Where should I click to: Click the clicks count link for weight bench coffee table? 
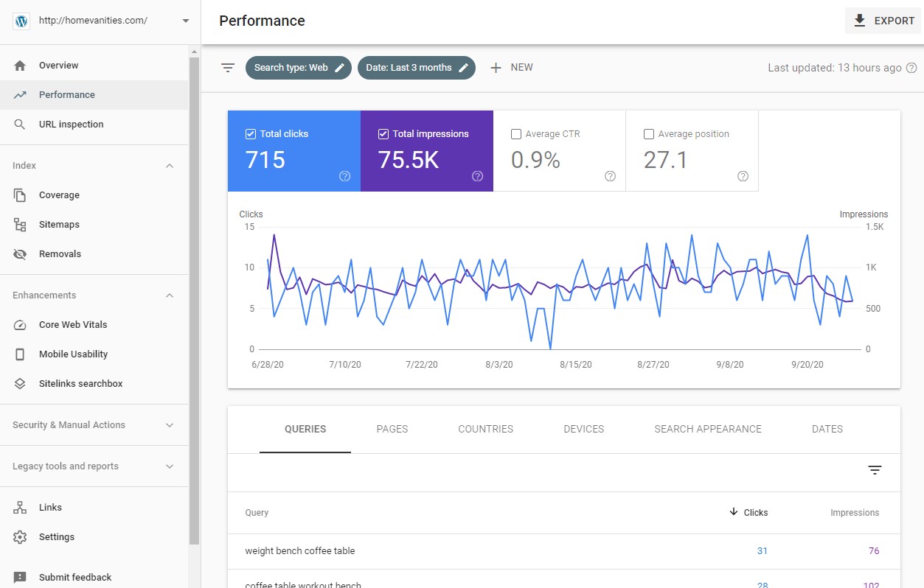(762, 550)
